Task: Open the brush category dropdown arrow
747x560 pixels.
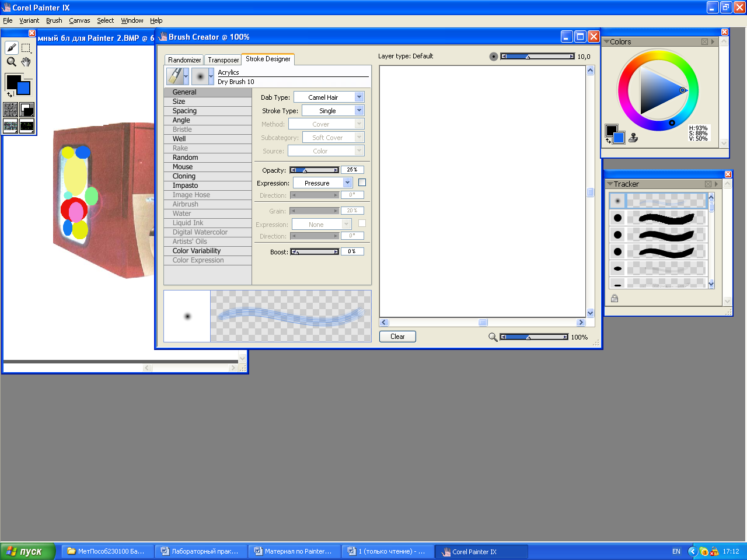Action: (x=186, y=76)
